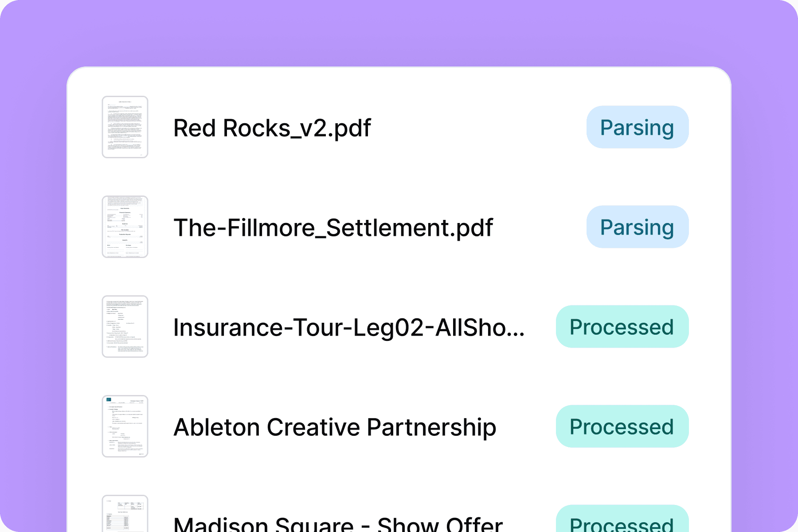Select the Madison Square Show Offer thumbnail
The height and width of the screenshot is (532, 798).
125,514
